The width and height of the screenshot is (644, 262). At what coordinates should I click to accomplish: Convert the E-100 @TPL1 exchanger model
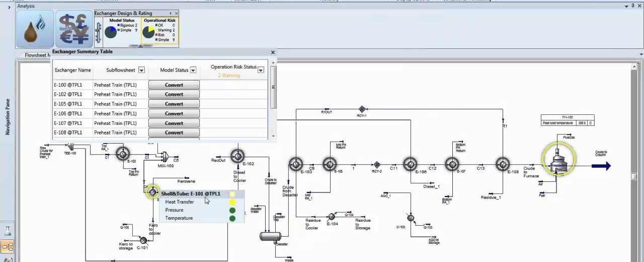coord(174,85)
